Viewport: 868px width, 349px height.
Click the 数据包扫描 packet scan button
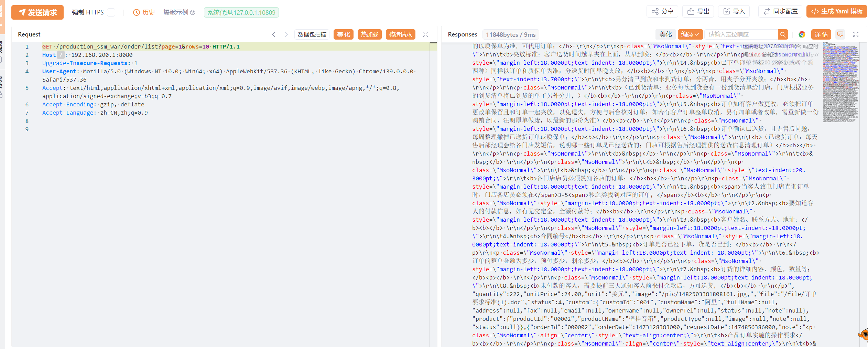pyautogui.click(x=312, y=34)
